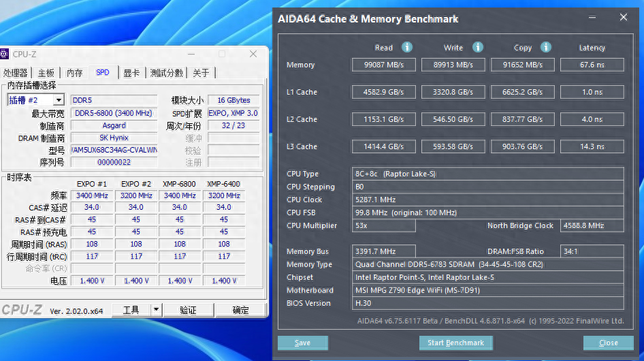The image size is (644, 361).
Task: Open the 显卡 tab in CPU-Z
Action: click(131, 73)
